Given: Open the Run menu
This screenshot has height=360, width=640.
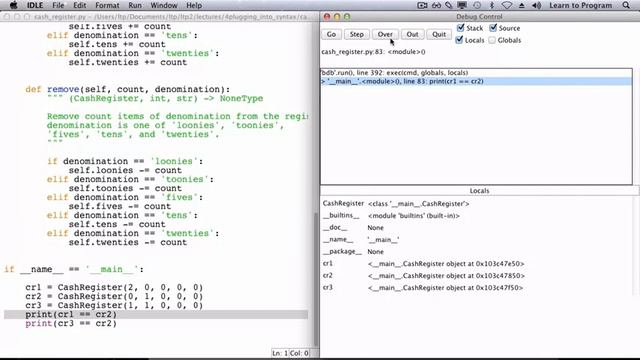Looking at the screenshot, I should [x=135, y=5].
